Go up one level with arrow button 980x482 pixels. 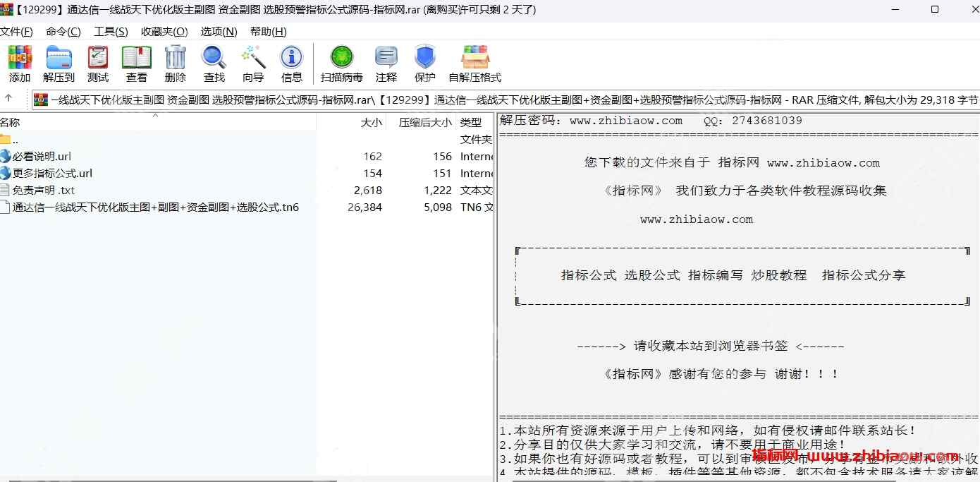[9, 99]
